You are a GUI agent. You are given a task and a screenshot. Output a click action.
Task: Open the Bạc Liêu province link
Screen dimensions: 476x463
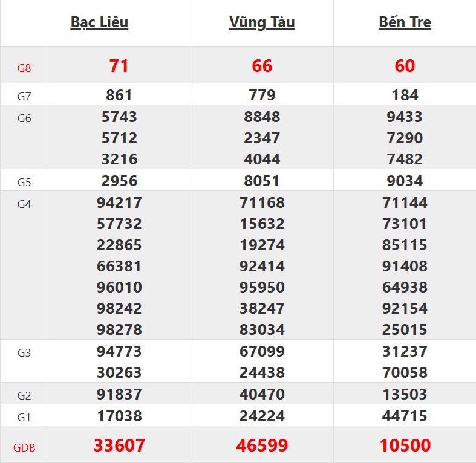99,22
